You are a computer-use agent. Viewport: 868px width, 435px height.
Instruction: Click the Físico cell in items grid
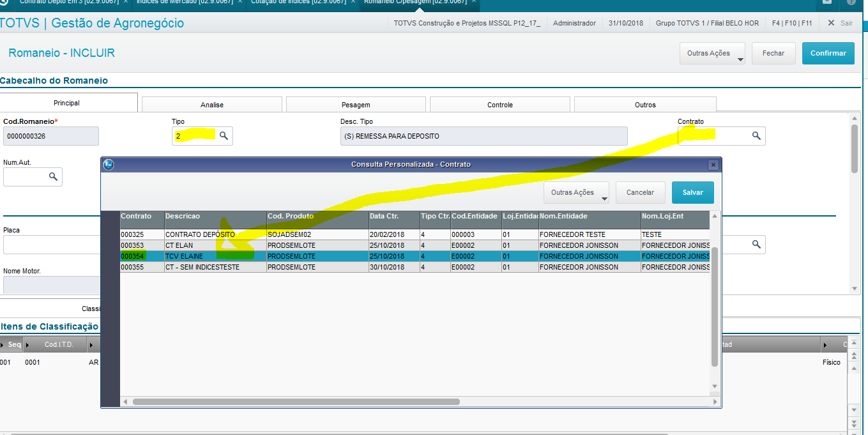832,363
